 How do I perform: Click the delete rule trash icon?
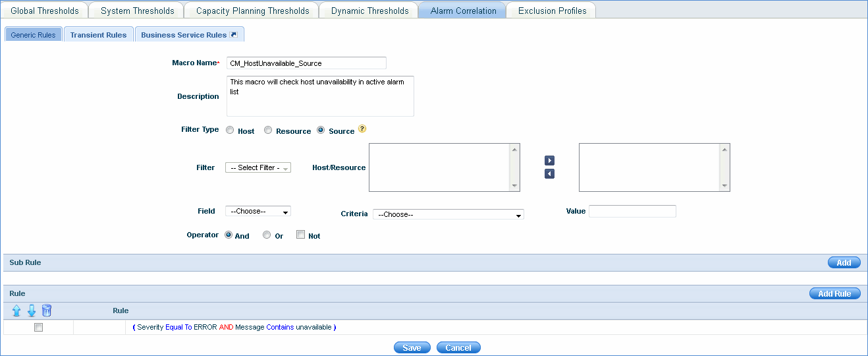click(46, 311)
